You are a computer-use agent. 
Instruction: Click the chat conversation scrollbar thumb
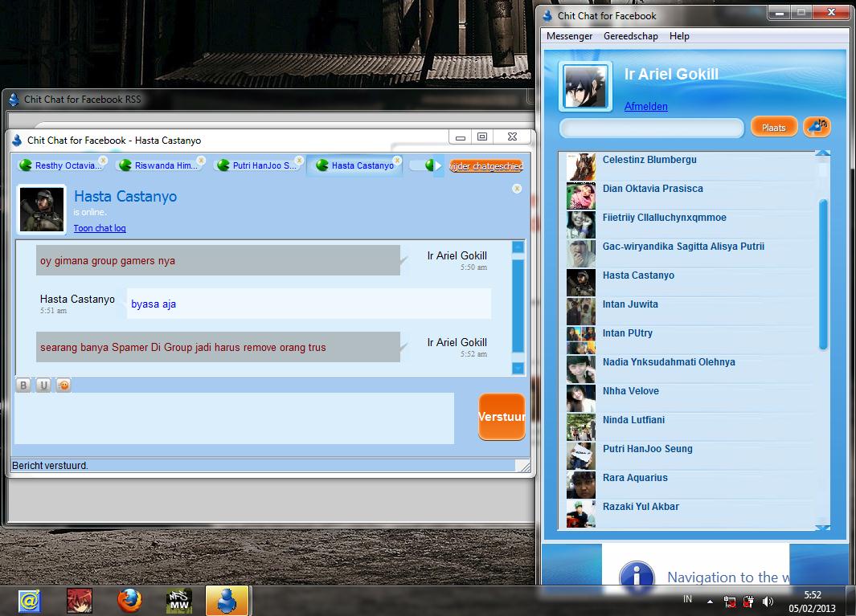pyautogui.click(x=518, y=306)
